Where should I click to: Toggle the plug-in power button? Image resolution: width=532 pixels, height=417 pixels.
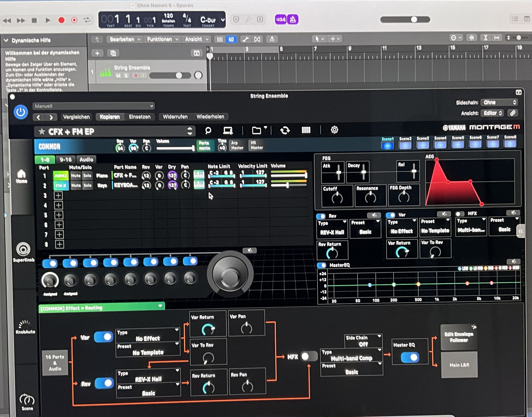tap(21, 112)
